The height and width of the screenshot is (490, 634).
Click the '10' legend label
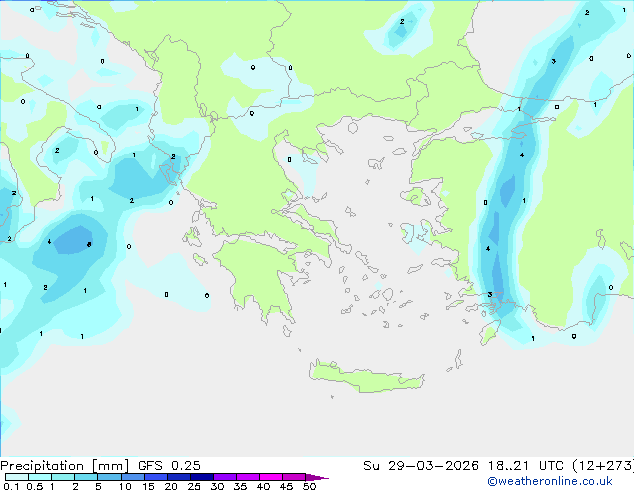click(125, 486)
